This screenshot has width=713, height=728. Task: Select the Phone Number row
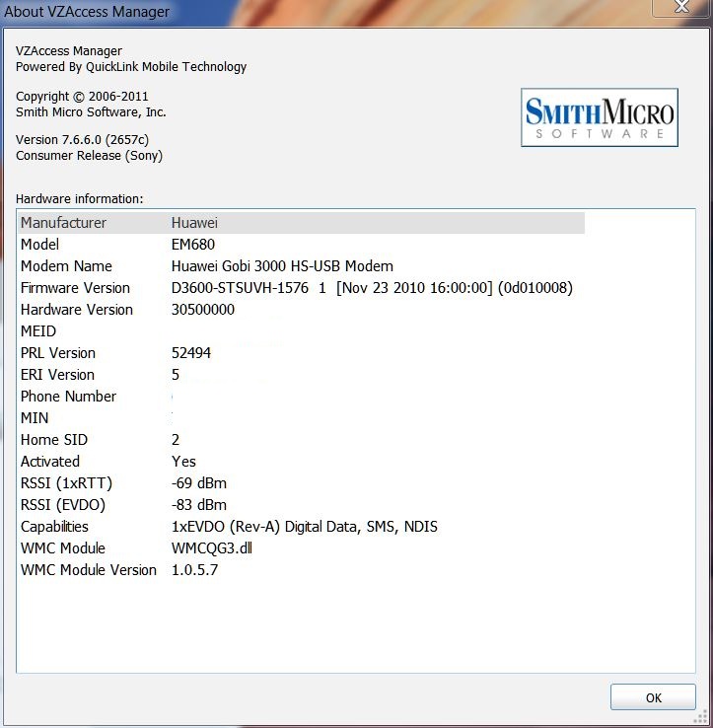(x=301, y=397)
